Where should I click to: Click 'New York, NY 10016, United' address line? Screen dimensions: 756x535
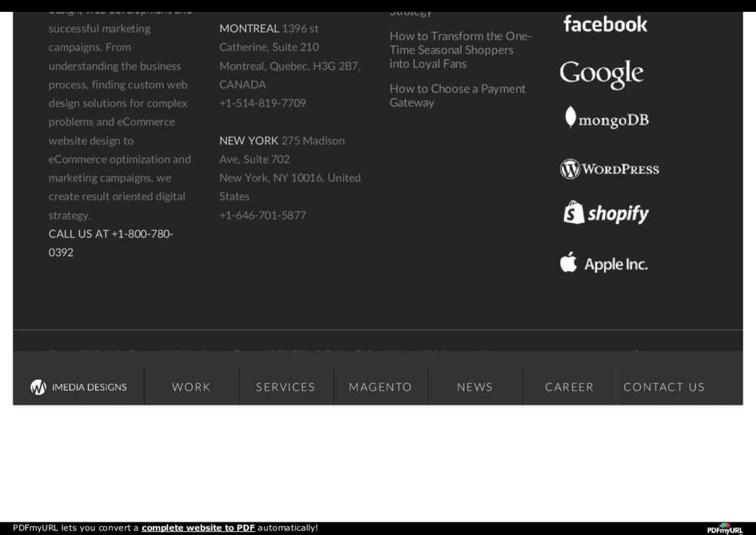tap(289, 178)
